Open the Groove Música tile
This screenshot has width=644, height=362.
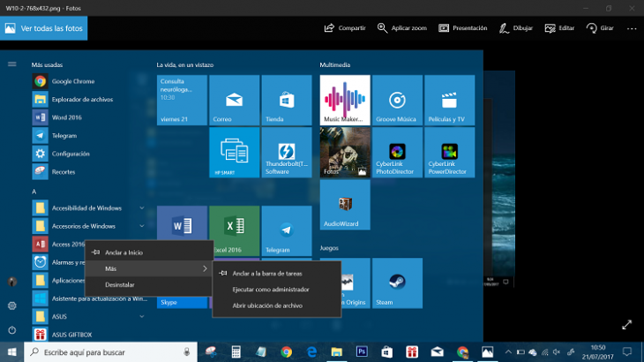[x=397, y=100]
